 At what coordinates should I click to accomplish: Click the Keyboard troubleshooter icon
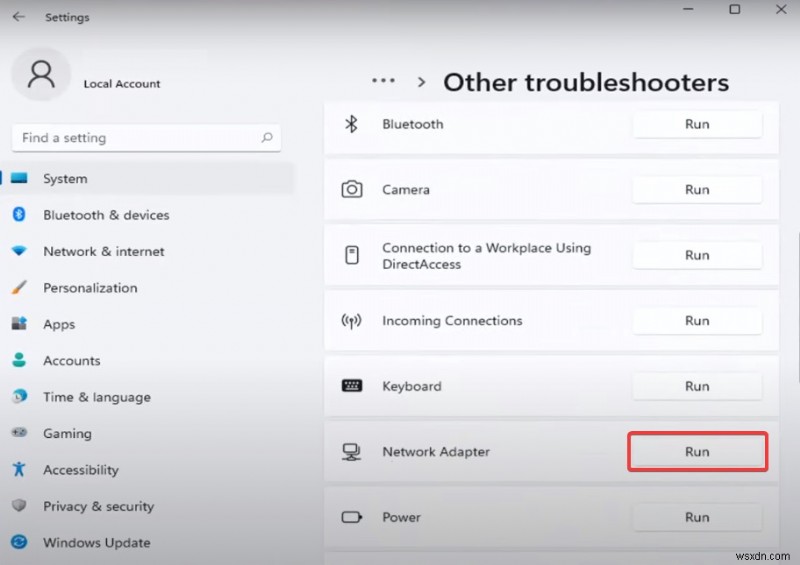352,386
